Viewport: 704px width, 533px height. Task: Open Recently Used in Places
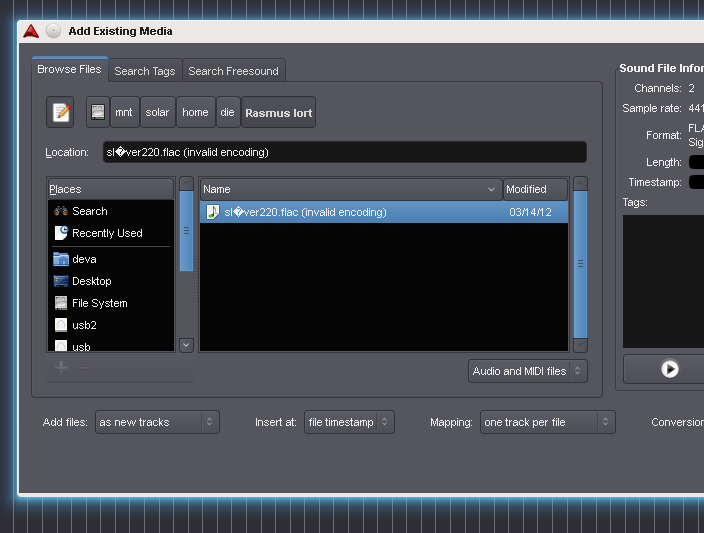[x=107, y=233]
